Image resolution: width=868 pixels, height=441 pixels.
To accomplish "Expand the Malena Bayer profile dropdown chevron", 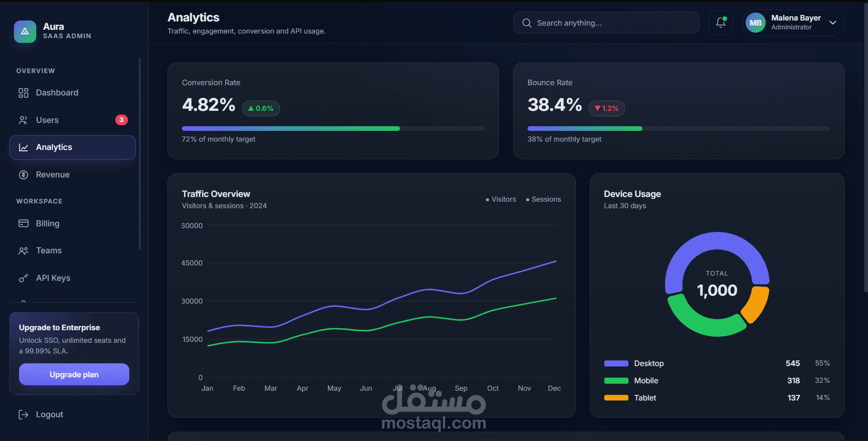I will (833, 22).
